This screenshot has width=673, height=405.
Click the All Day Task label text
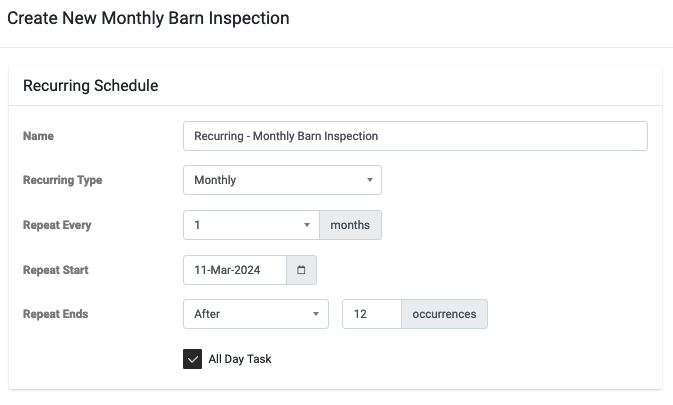pos(240,359)
